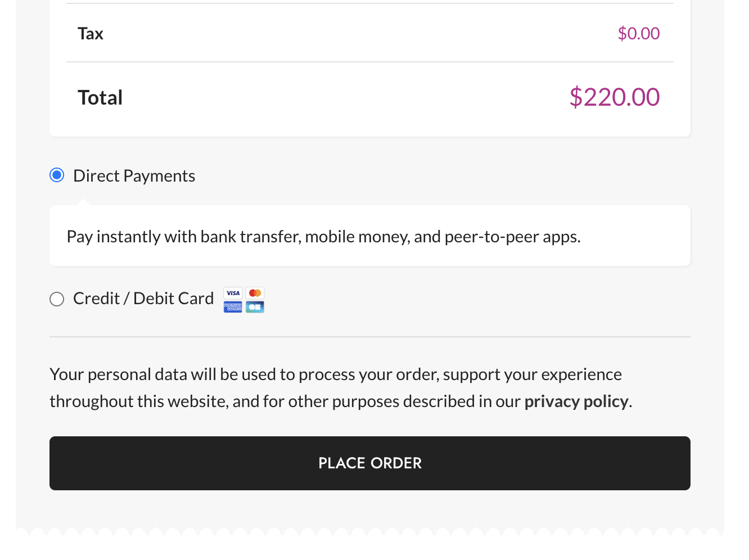This screenshot has width=749, height=560.
Task: Click the Visa card logo
Action: [232, 292]
